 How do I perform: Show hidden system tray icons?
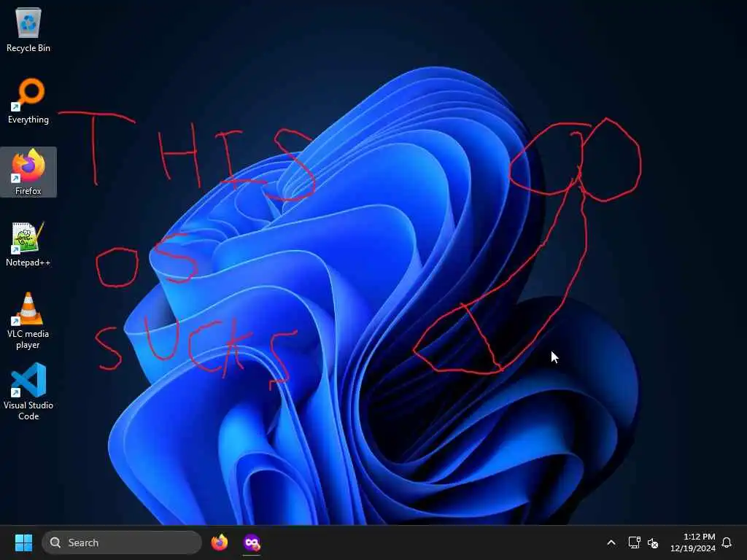pos(611,542)
